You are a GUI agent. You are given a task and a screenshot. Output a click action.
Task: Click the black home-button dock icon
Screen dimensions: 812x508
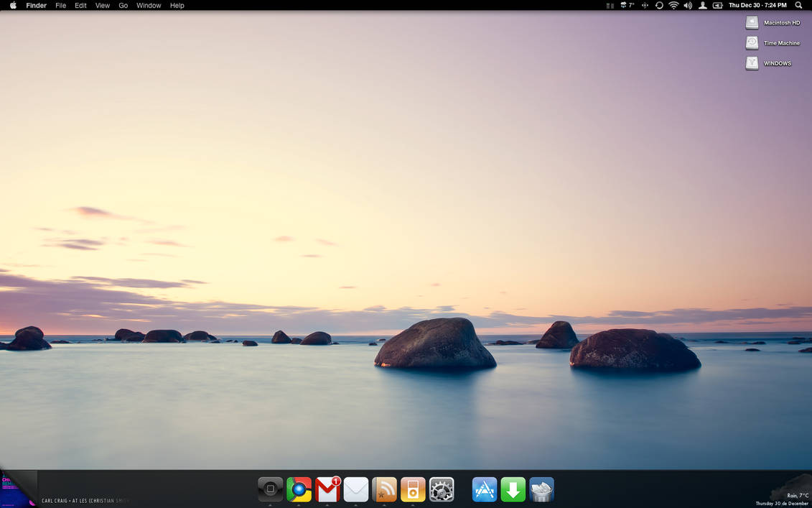coord(270,489)
